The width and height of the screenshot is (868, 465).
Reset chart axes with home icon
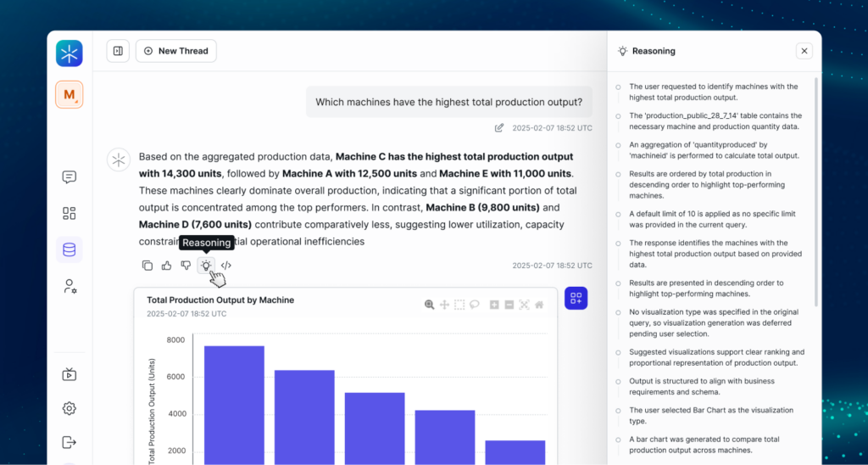(539, 305)
